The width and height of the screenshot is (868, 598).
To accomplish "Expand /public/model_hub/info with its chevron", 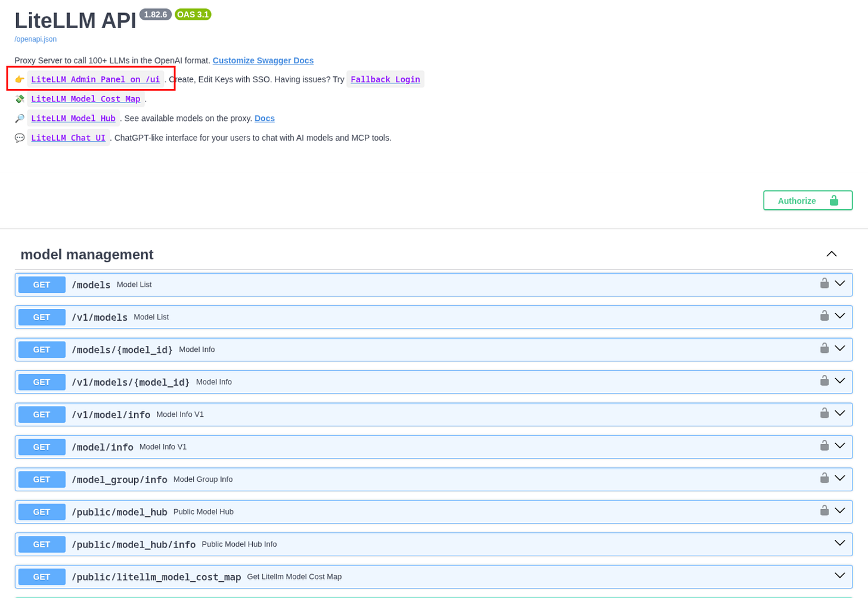I will (840, 543).
